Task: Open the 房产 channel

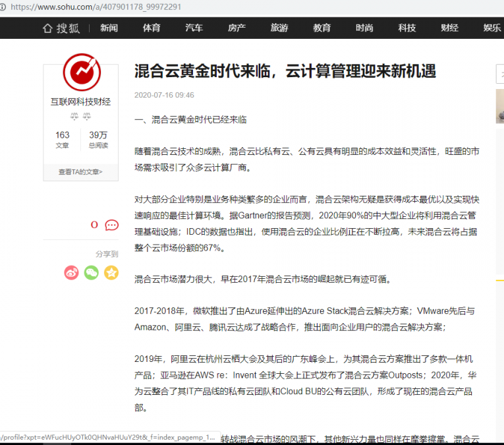Action: pos(237,28)
